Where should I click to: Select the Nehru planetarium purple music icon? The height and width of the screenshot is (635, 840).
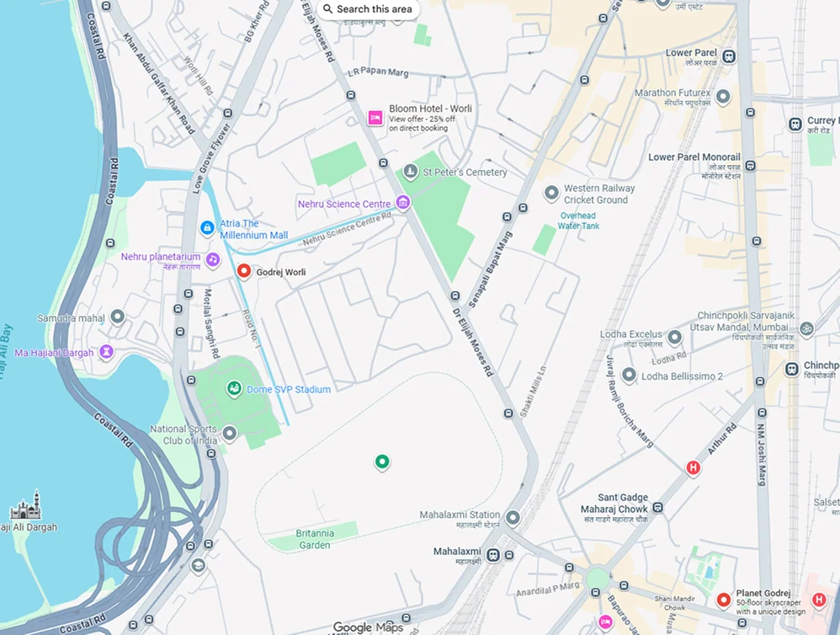coord(213,260)
